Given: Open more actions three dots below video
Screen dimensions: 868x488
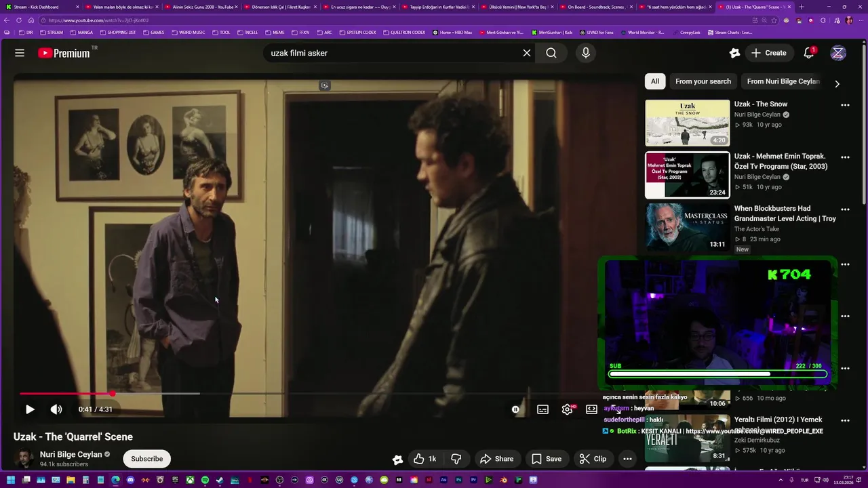Looking at the screenshot, I should point(628,459).
